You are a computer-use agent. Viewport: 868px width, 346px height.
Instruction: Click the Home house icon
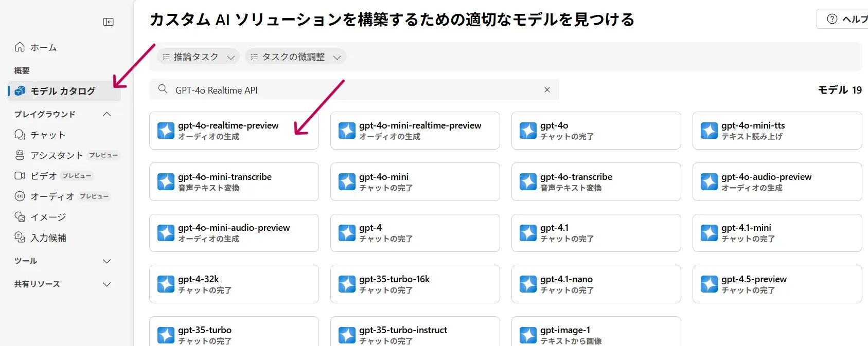point(20,47)
